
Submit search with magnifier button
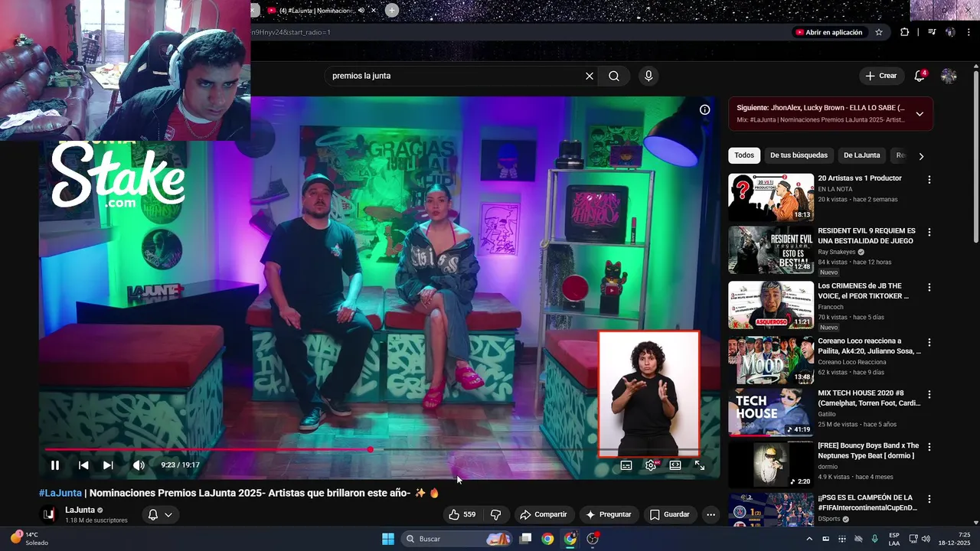[614, 76]
